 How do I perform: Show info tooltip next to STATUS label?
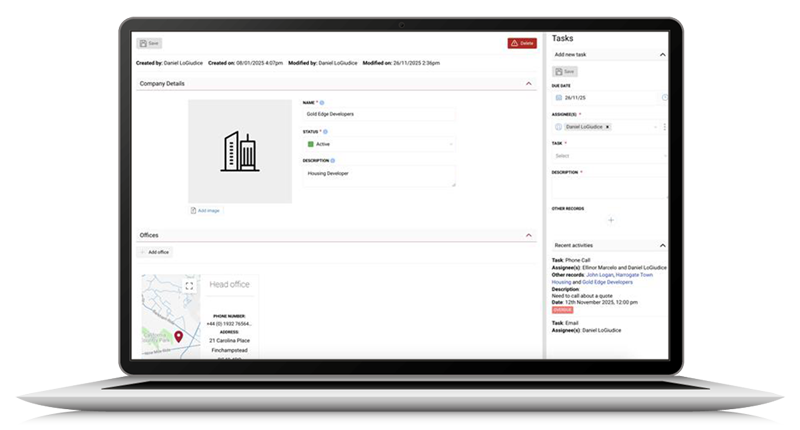coord(326,132)
